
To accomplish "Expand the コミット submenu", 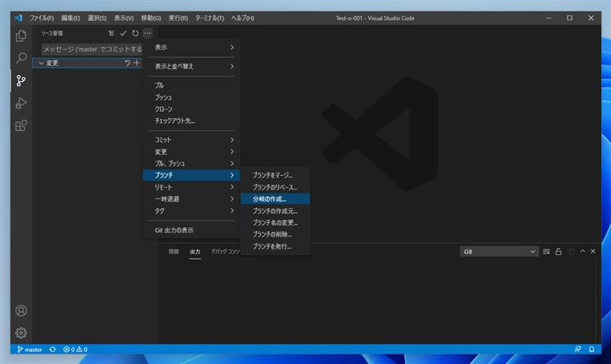I will click(191, 140).
